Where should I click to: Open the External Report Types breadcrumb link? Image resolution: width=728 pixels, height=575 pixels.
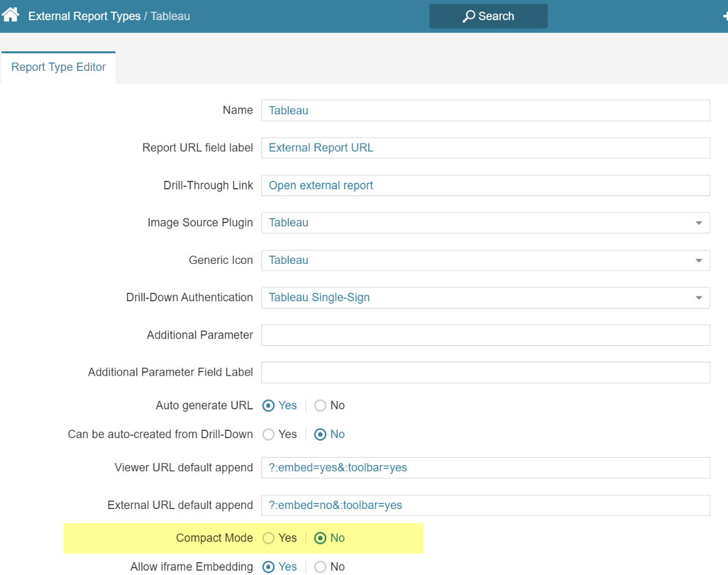(84, 16)
